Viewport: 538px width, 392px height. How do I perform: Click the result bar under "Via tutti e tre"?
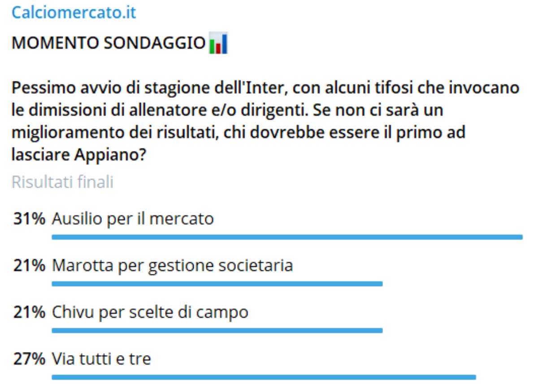pyautogui.click(x=264, y=377)
